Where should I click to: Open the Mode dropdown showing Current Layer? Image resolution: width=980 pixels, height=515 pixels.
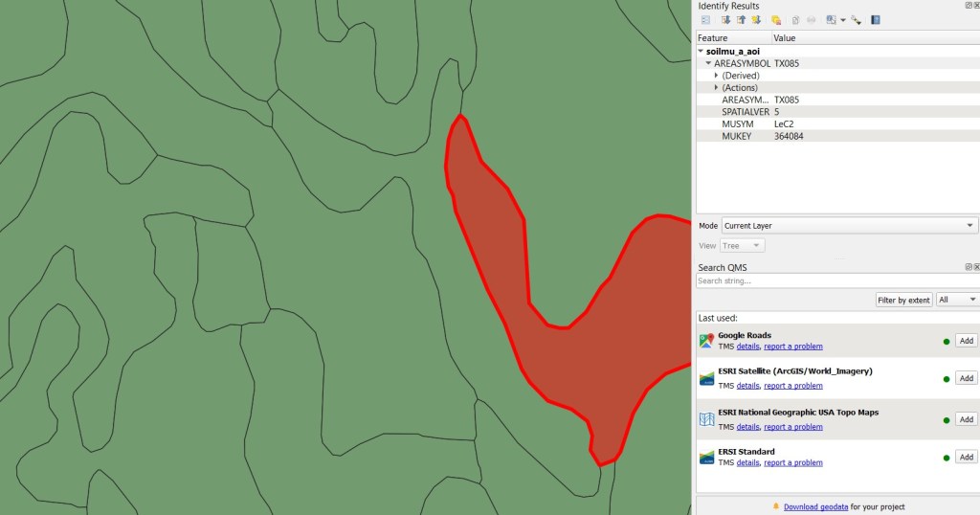tap(849, 226)
